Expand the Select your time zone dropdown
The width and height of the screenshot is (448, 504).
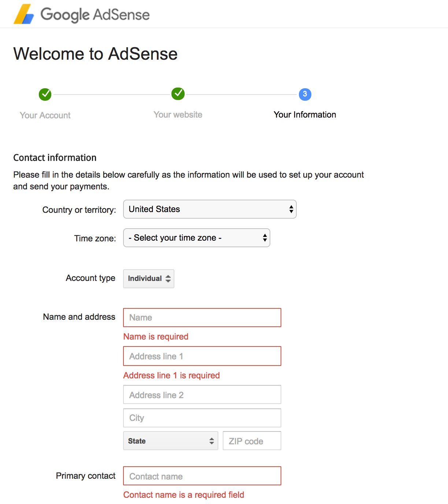pyautogui.click(x=197, y=238)
